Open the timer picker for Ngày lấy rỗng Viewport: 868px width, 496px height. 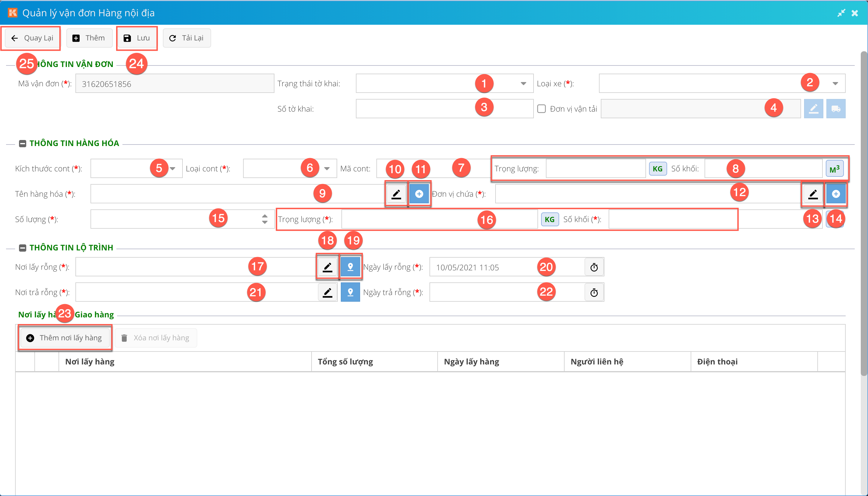594,267
